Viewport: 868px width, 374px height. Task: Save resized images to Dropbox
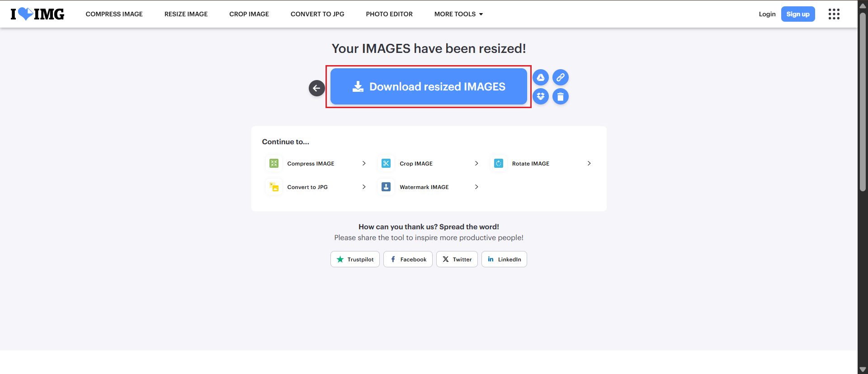(541, 96)
